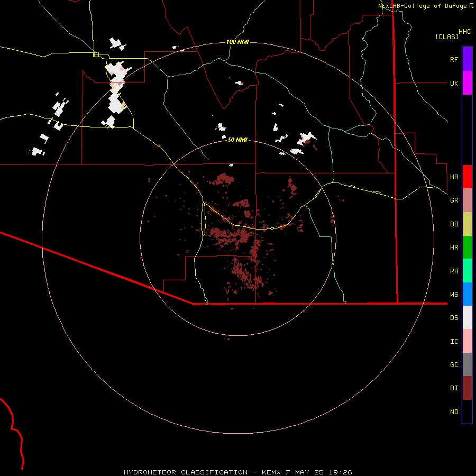Click the [CLAS] units label
The width and height of the screenshot is (476, 476).
[x=447, y=36]
